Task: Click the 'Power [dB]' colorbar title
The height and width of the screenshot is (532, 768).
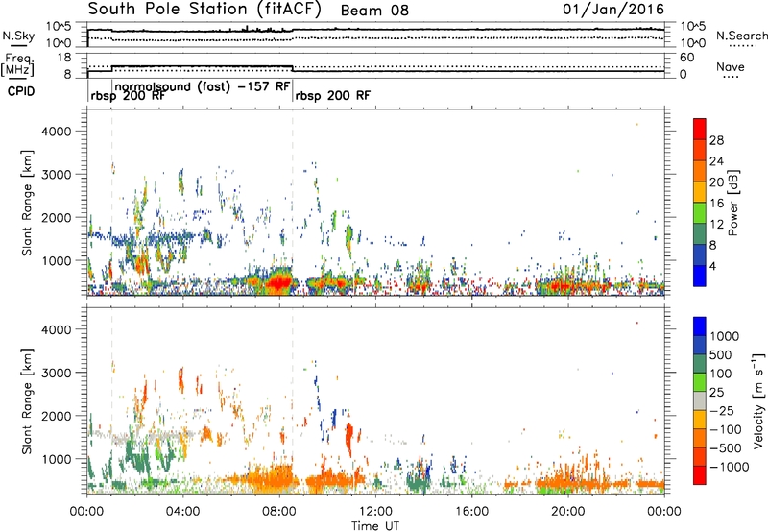Action: coord(732,203)
